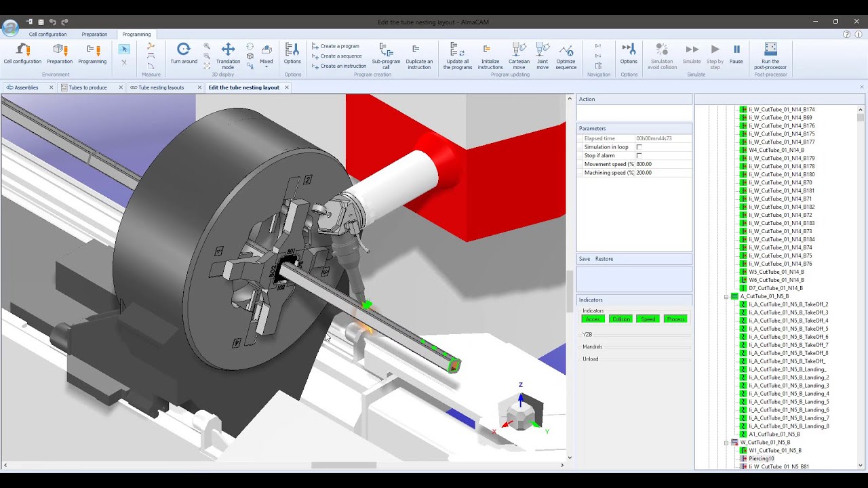Screen dimensions: 868x488
Task: Open the Assemblies document tab
Action: pyautogui.click(x=26, y=87)
